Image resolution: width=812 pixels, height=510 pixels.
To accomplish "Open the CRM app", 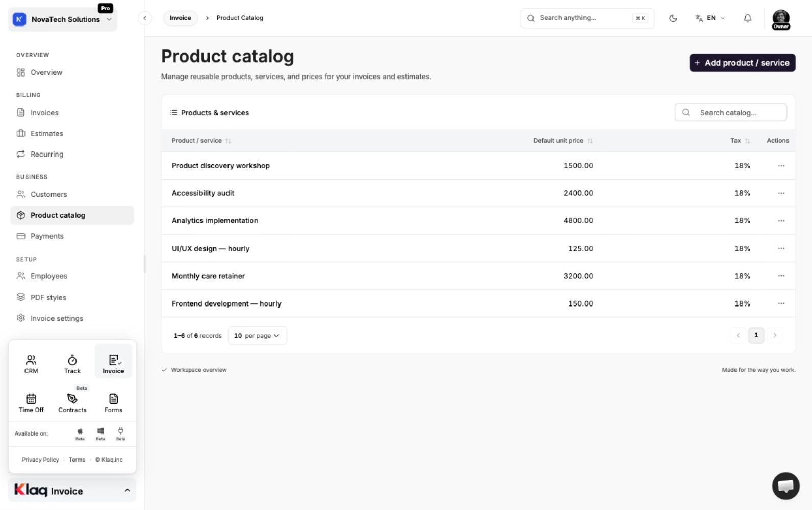I will pyautogui.click(x=31, y=364).
